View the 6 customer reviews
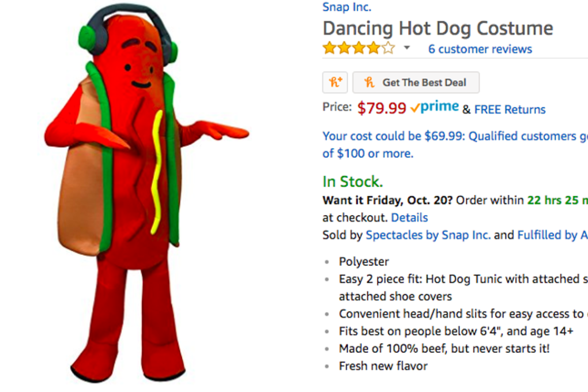The image size is (588, 392). click(480, 49)
